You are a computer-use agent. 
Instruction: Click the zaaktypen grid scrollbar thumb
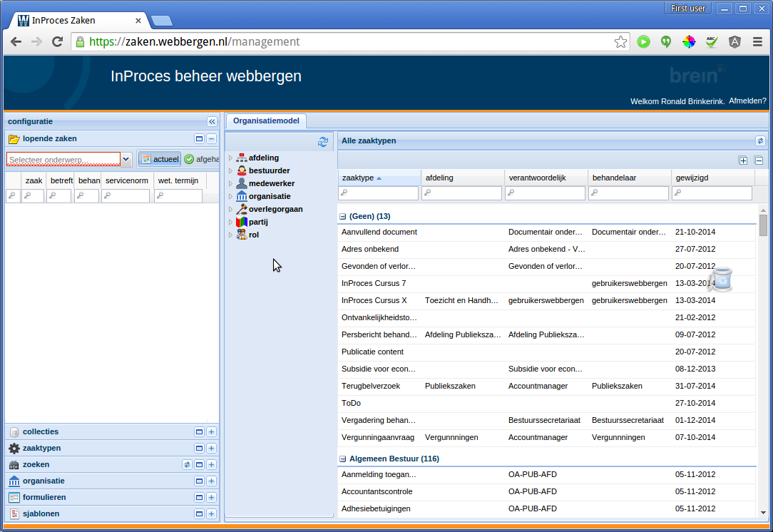(763, 225)
